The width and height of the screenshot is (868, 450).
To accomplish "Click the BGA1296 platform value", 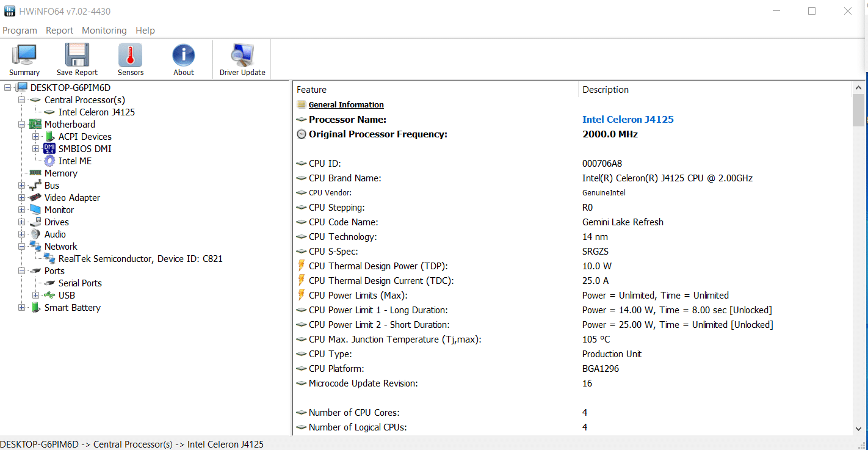I will click(x=601, y=369).
